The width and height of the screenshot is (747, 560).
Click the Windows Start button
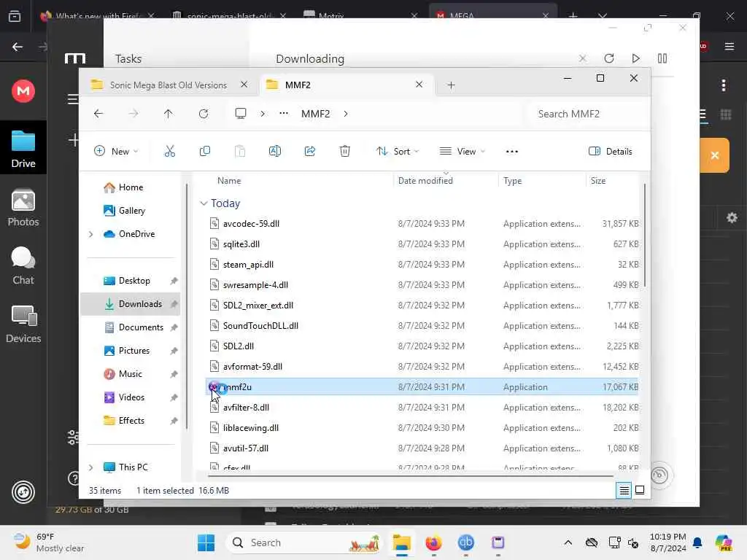[x=206, y=542]
